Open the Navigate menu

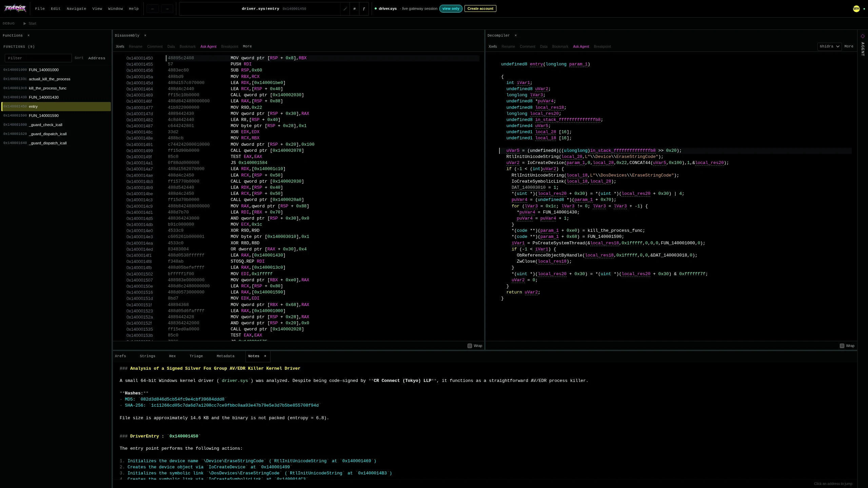click(76, 9)
